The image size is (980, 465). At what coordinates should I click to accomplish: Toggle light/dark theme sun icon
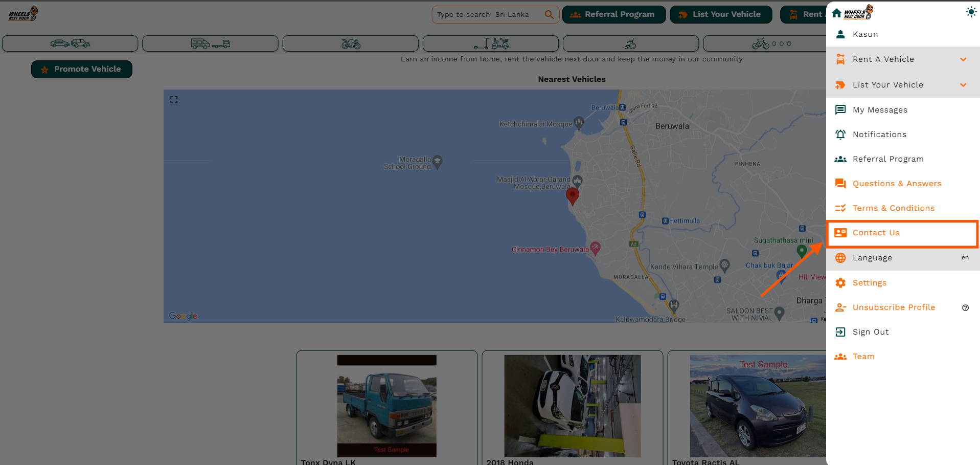[x=970, y=12]
